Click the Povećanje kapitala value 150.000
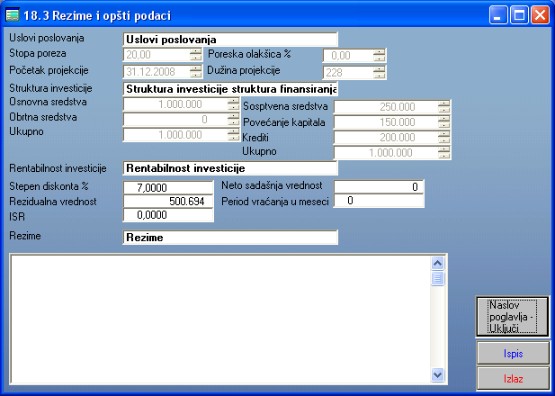Viewport: 555px width, 396px height. point(397,122)
